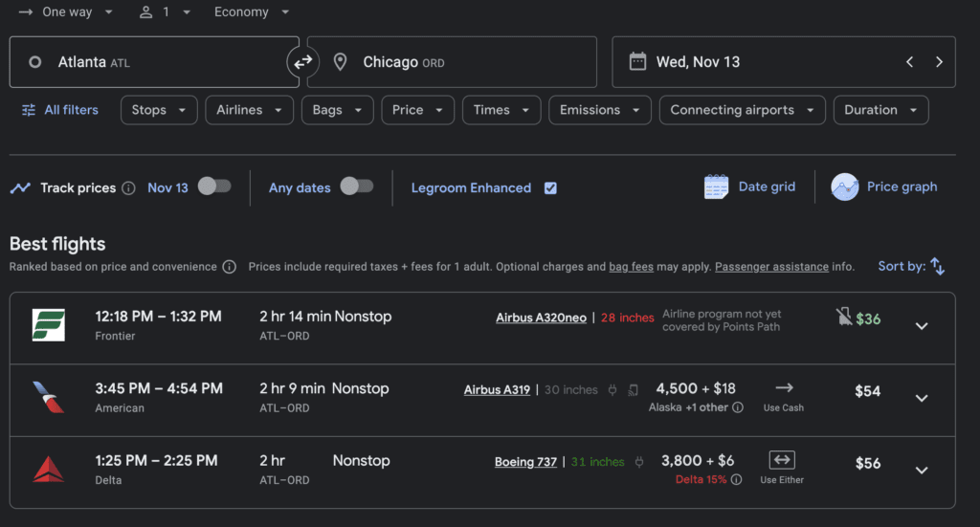Image resolution: width=980 pixels, height=527 pixels.
Task: Click the Chicago ORD destination field
Action: click(x=452, y=62)
